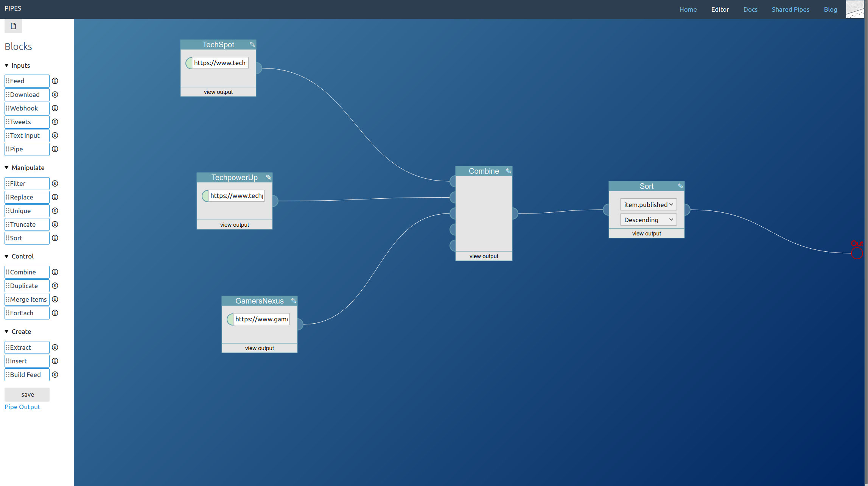868x486 pixels.
Task: Collapse the Inputs section
Action: pyautogui.click(x=17, y=65)
